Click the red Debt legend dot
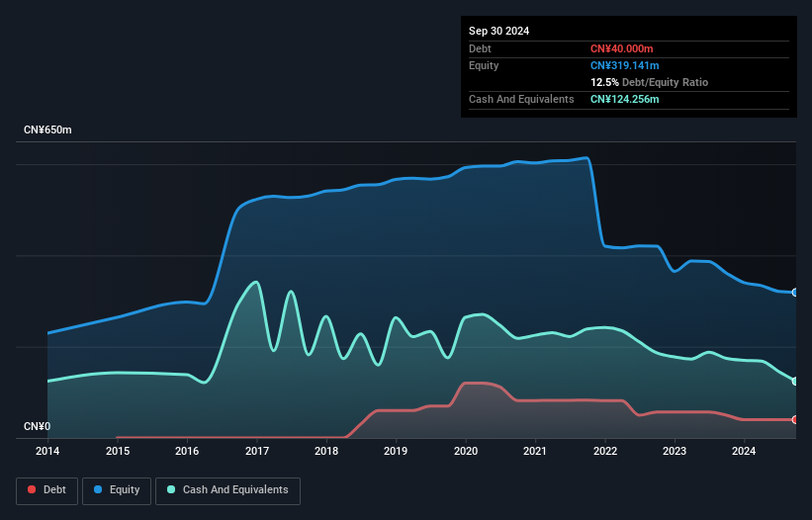The height and width of the screenshot is (520, 812). click(32, 489)
